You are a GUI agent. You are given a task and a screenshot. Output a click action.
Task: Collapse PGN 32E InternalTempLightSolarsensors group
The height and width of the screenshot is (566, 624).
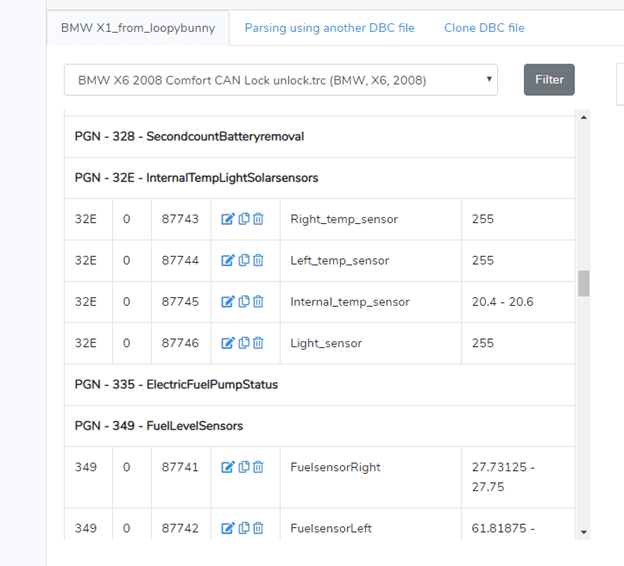pos(196,178)
